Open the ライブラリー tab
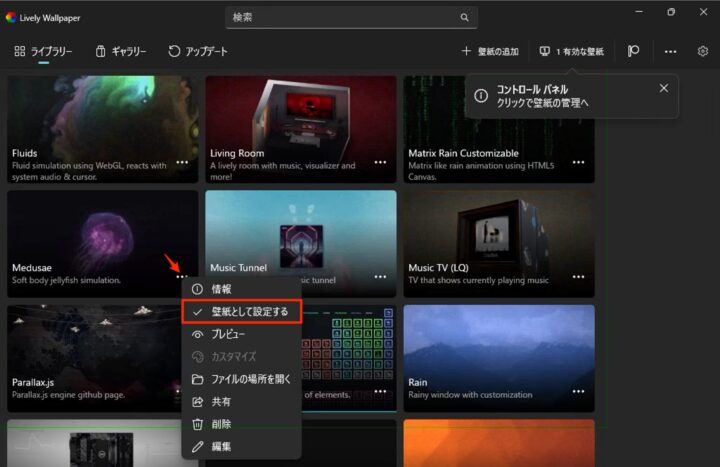 43,51
